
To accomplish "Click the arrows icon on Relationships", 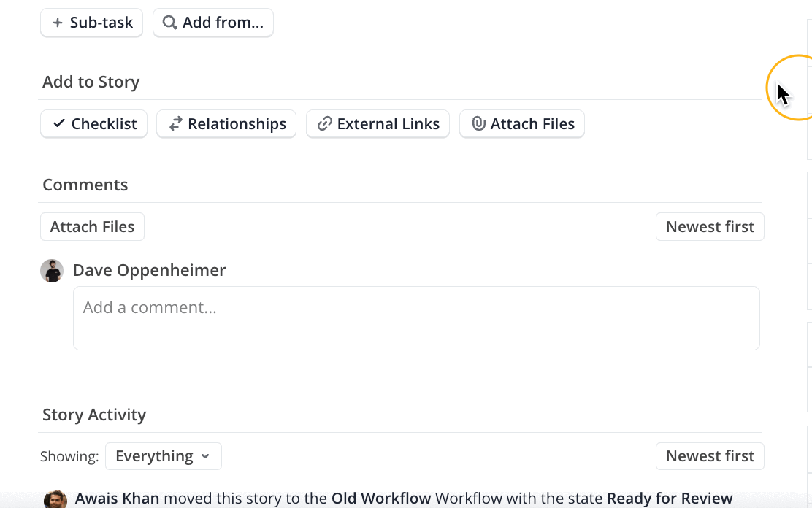I will (175, 124).
